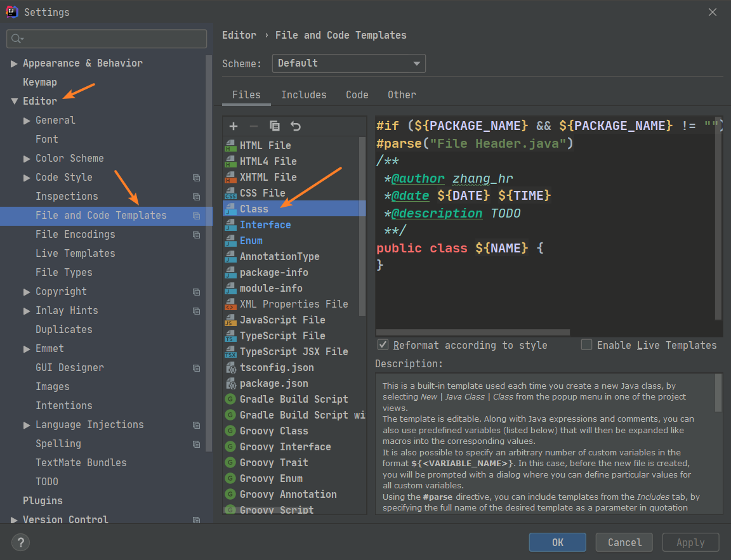Expand the Inlay Hints node
This screenshot has width=731, height=560.
(27, 311)
